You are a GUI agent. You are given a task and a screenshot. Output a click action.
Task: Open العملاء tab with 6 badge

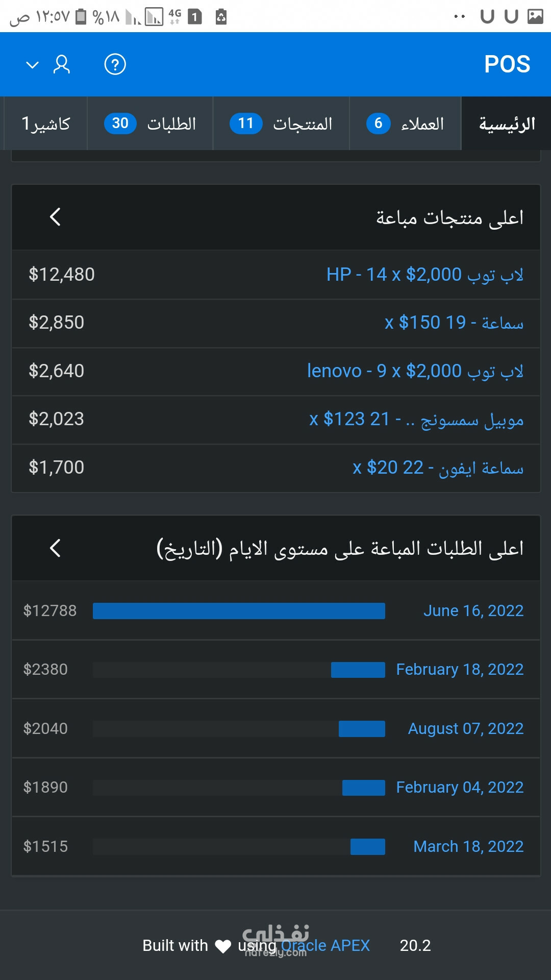pyautogui.click(x=405, y=124)
